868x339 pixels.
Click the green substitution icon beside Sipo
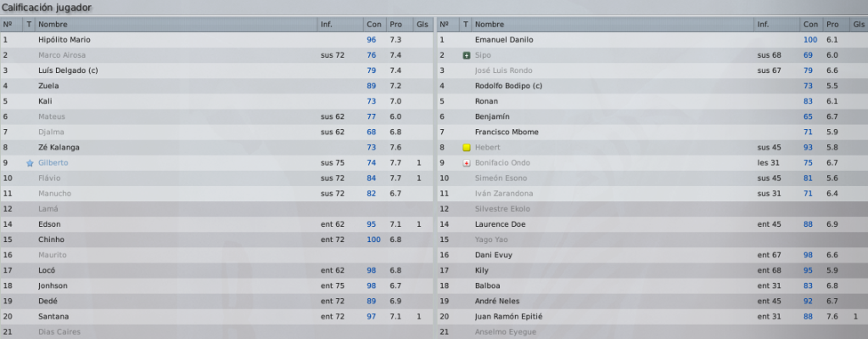point(466,55)
